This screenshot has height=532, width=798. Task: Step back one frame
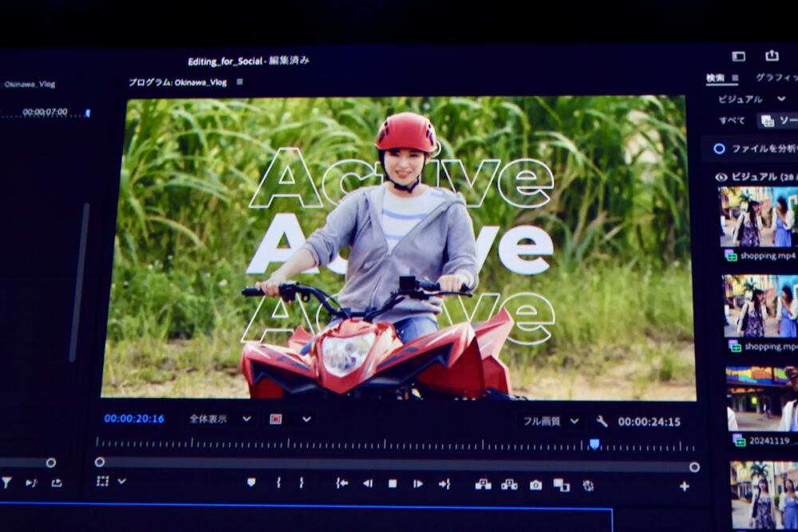coord(368,483)
